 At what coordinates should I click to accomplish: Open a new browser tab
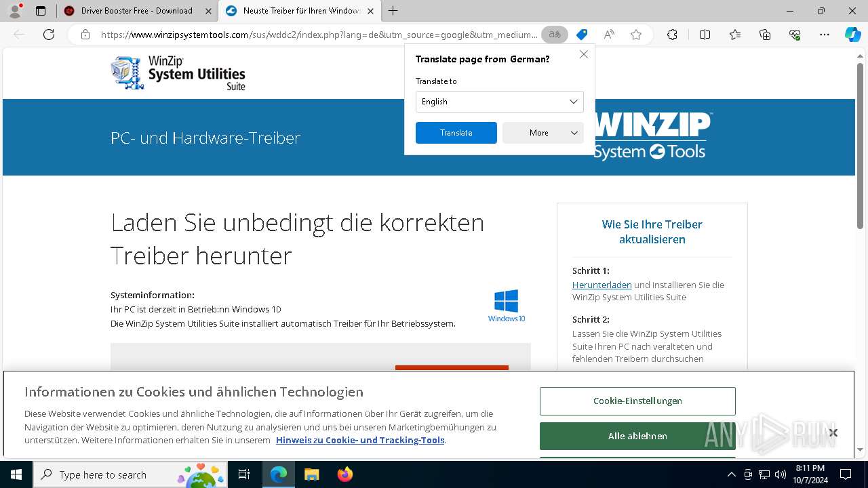[x=393, y=11]
